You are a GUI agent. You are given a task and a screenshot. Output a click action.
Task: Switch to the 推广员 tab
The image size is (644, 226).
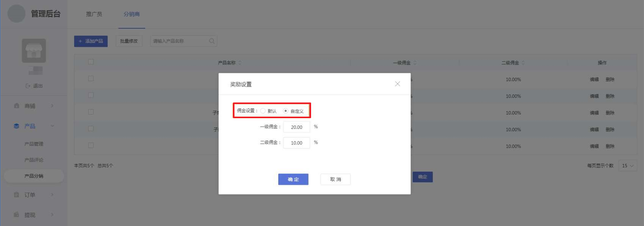(94, 14)
